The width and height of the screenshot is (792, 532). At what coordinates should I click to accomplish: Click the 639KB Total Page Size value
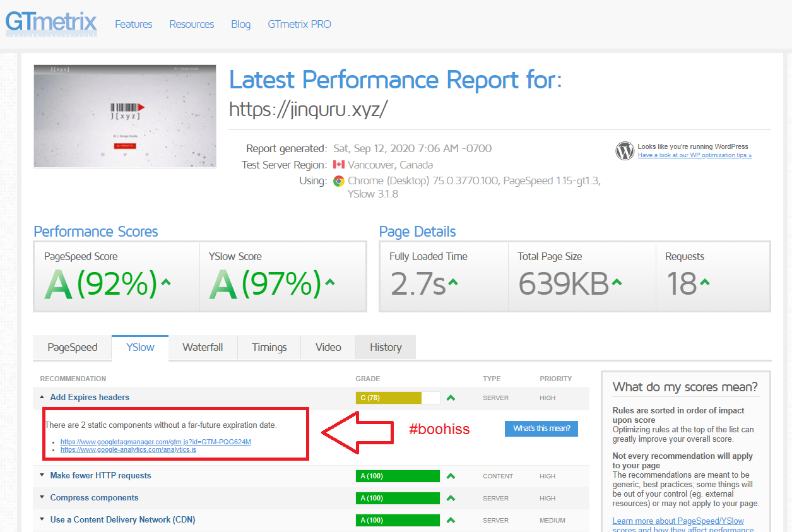(564, 283)
